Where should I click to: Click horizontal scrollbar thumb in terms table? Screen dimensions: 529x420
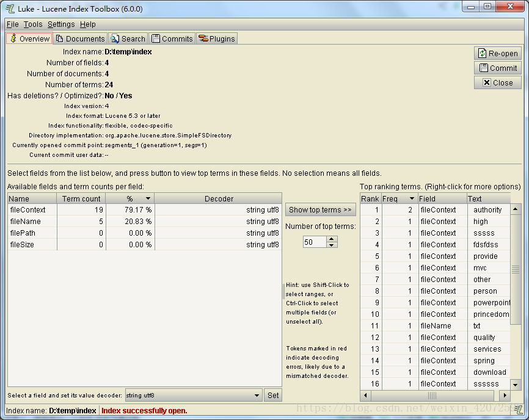[x=432, y=395]
